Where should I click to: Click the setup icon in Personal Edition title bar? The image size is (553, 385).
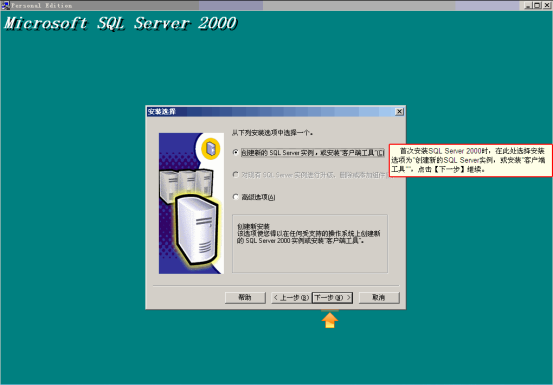pos(5,5)
